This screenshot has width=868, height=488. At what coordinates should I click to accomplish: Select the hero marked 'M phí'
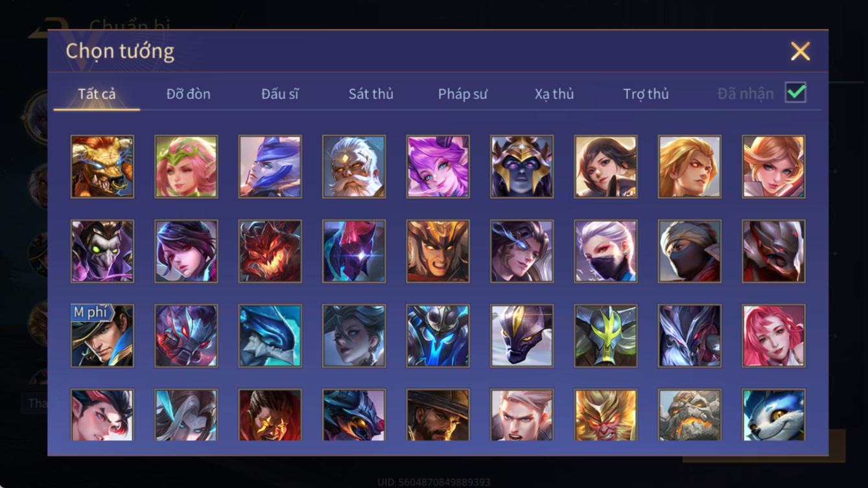pos(102,336)
